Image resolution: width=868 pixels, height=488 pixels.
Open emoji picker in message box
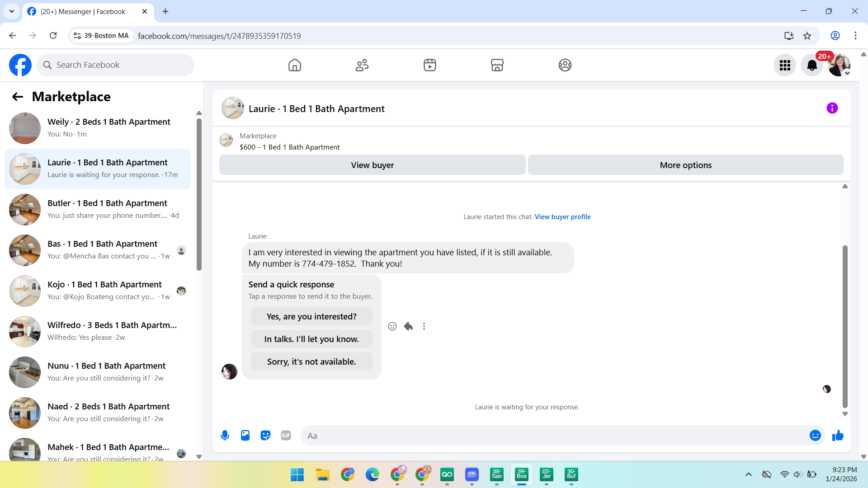click(815, 436)
